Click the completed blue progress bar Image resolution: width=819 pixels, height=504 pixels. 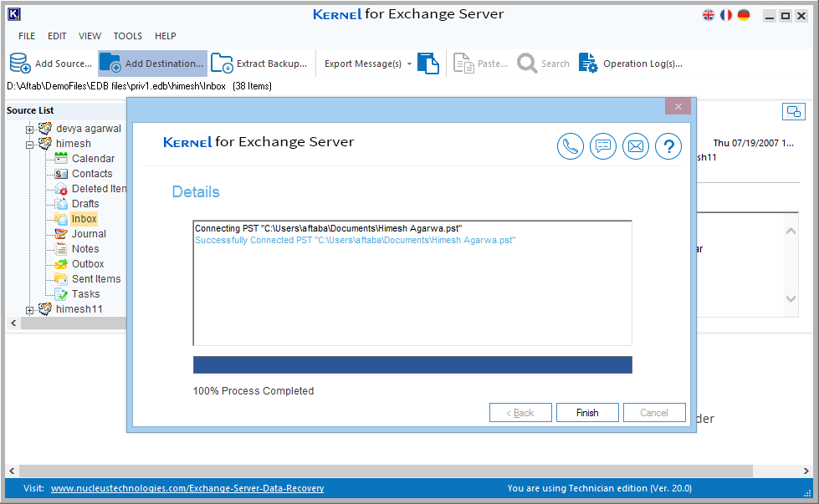[x=412, y=365]
